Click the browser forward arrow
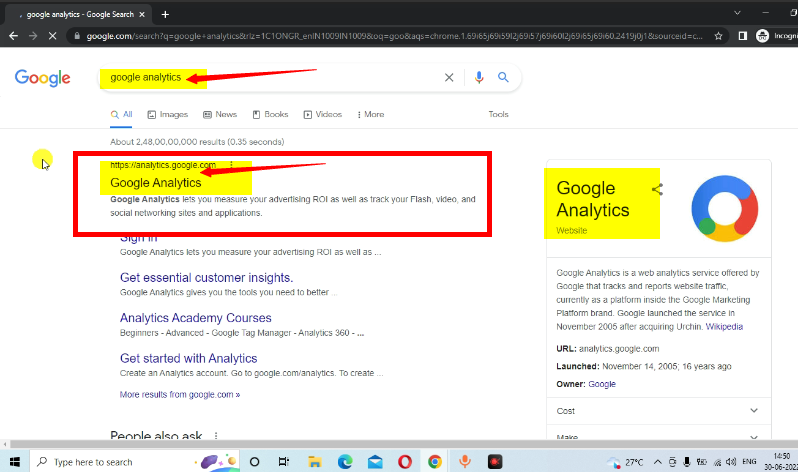 click(33, 36)
